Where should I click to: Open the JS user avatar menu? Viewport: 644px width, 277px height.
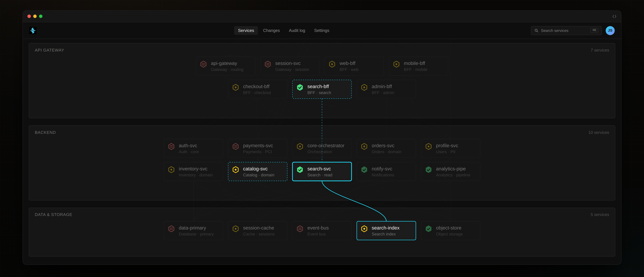coord(610,30)
